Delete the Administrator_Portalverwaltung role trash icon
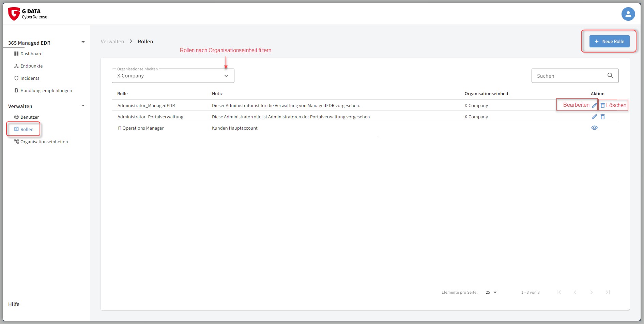644x324 pixels. pyautogui.click(x=602, y=117)
